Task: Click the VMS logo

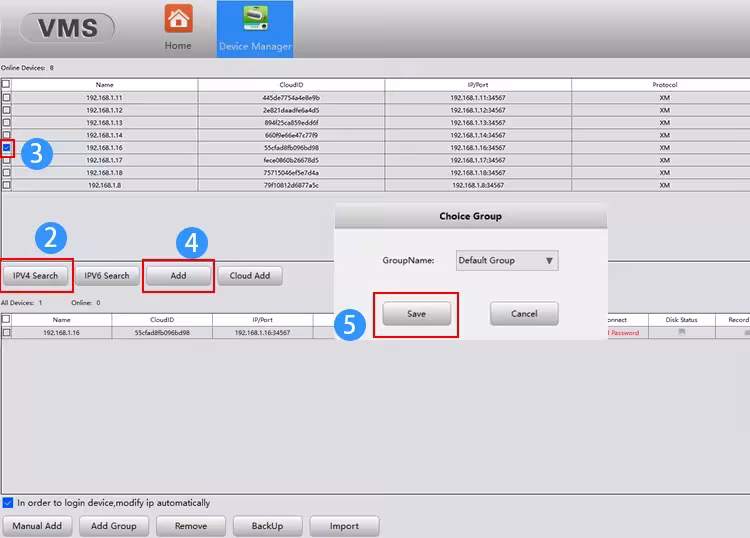Action: [67, 28]
